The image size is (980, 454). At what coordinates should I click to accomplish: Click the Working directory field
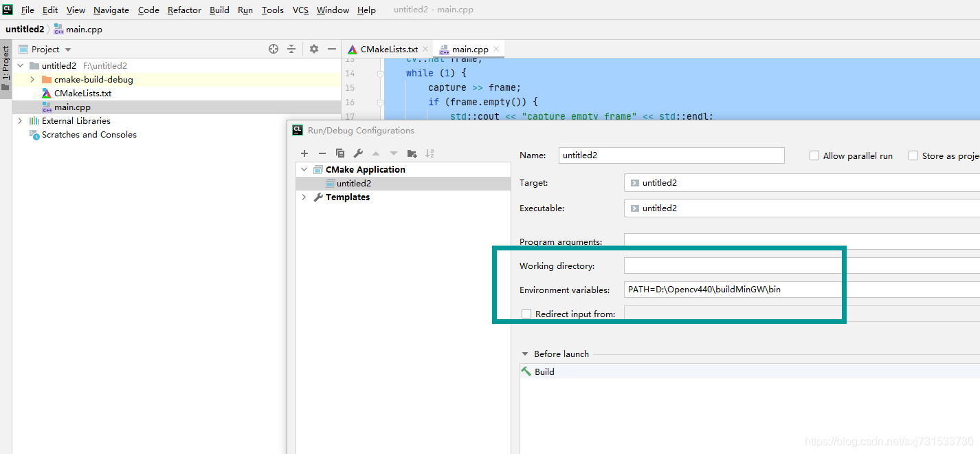[x=802, y=266]
